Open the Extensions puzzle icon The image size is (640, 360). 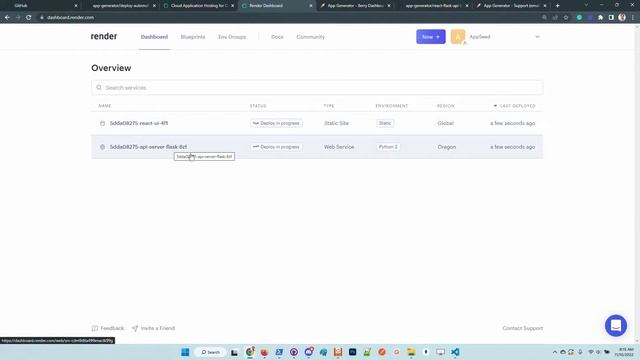pyautogui.click(x=600, y=18)
